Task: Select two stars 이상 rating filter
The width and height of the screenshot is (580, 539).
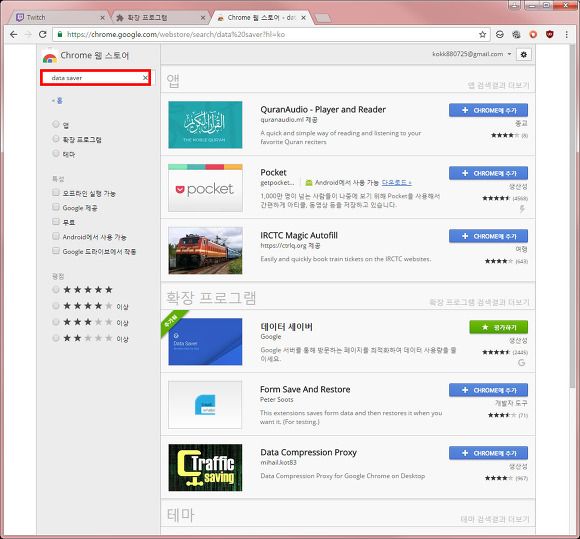Action: point(55,338)
